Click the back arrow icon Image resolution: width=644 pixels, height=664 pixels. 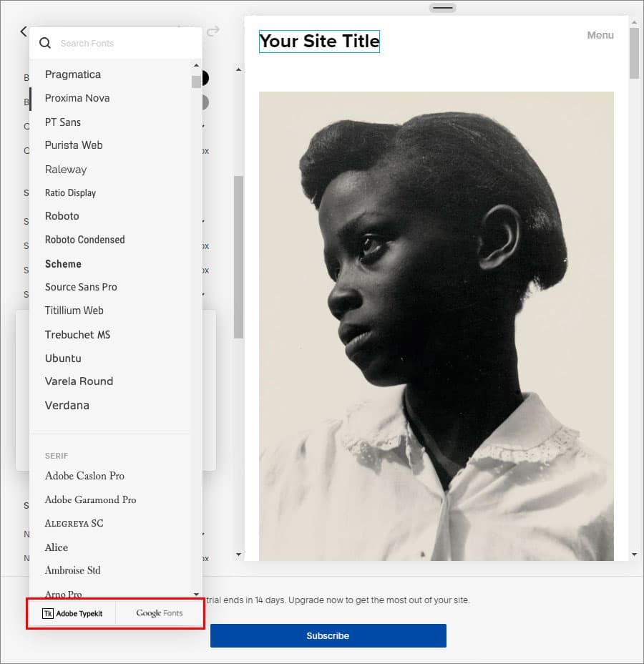[x=24, y=31]
